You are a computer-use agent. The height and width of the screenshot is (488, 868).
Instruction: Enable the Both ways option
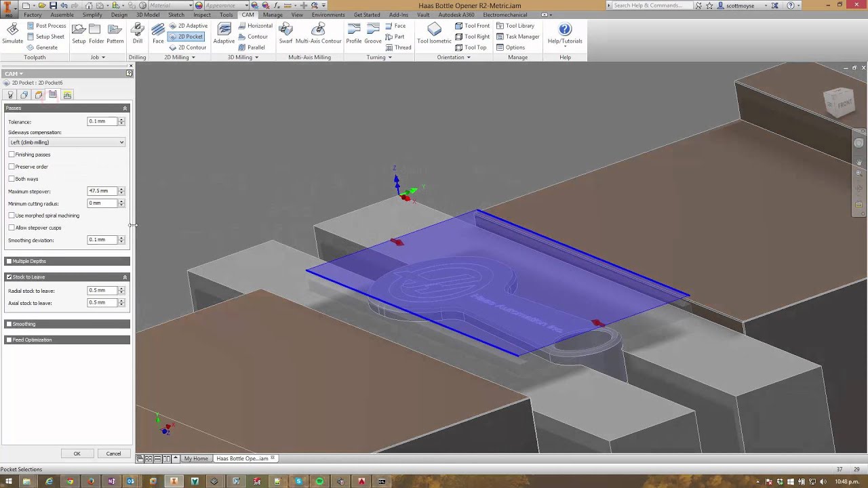coord(12,179)
